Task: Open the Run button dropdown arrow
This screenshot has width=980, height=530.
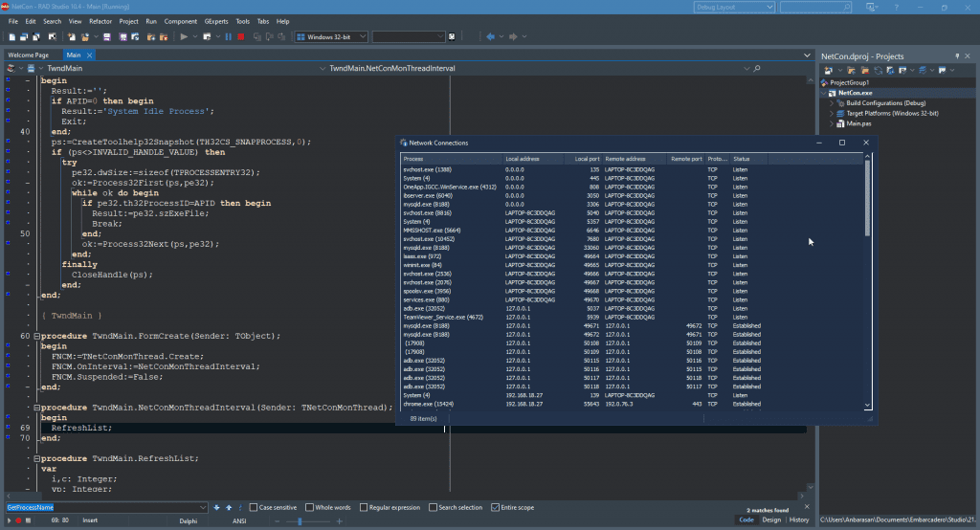Action: [x=195, y=37]
